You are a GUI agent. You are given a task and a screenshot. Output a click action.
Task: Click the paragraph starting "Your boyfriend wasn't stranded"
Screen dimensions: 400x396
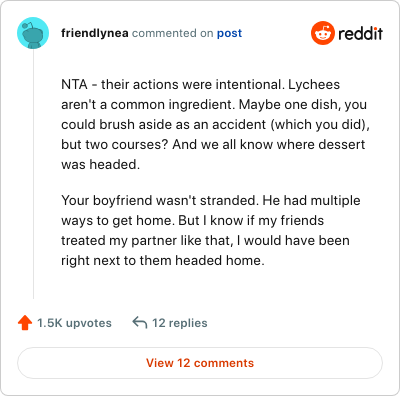[211, 230]
